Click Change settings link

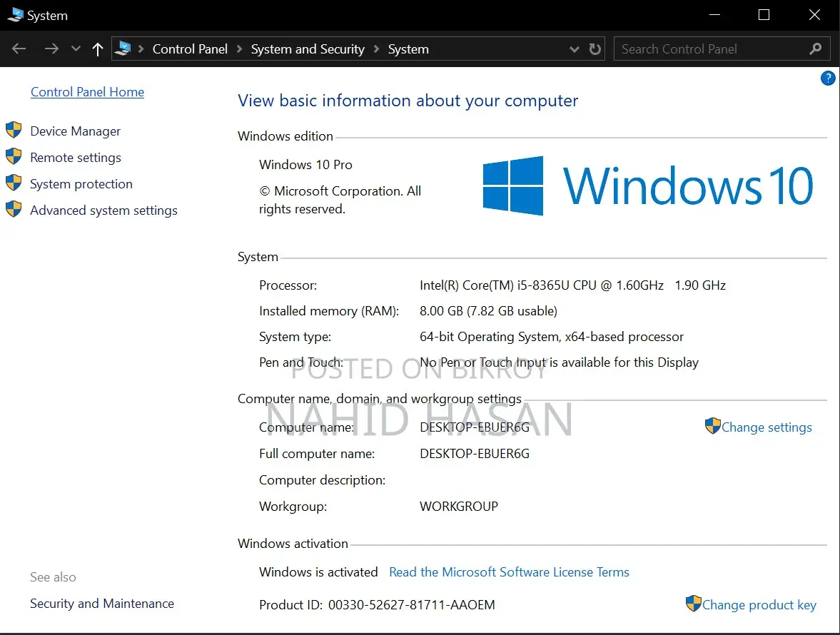point(766,427)
